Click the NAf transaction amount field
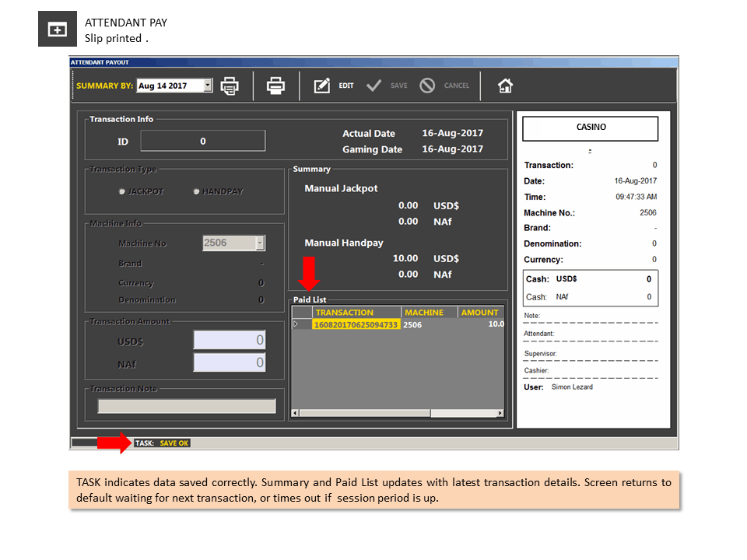Image resolution: width=747 pixels, height=560 pixels. pyautogui.click(x=229, y=362)
